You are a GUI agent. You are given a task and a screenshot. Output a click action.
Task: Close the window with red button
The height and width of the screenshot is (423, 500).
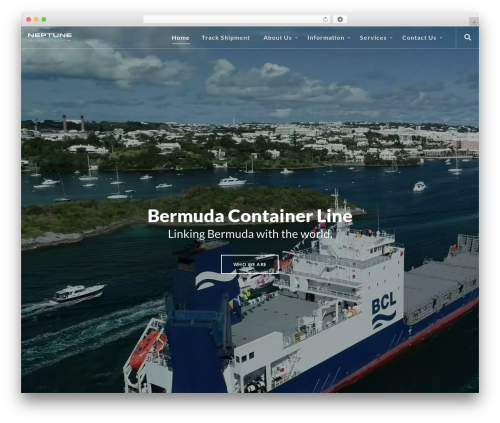(x=29, y=20)
